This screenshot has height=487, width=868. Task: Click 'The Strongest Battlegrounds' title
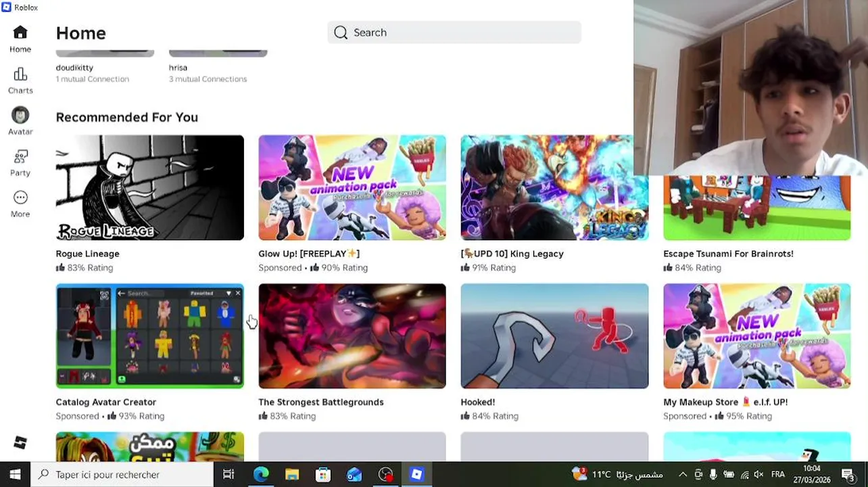coord(321,402)
